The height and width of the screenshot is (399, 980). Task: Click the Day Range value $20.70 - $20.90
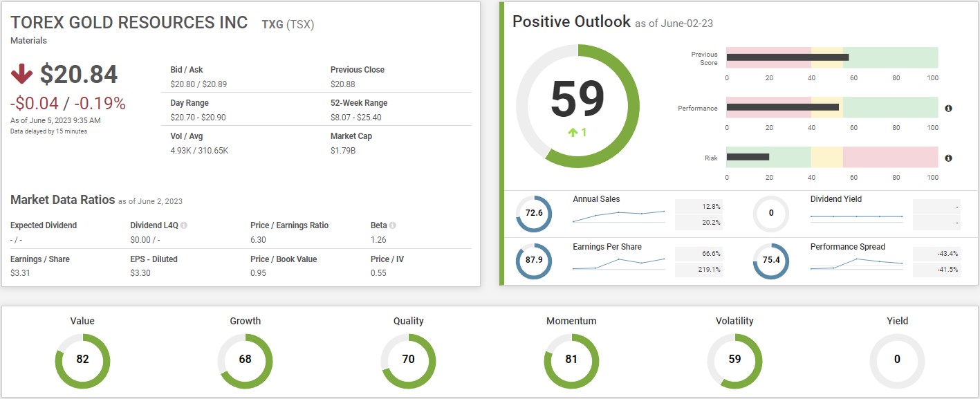(x=198, y=118)
